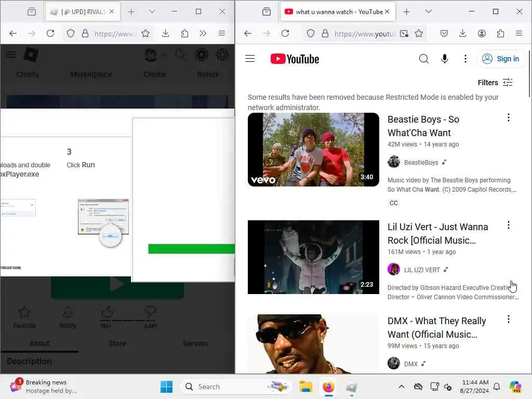Open the YouTube hamburger guide menu

250,59
